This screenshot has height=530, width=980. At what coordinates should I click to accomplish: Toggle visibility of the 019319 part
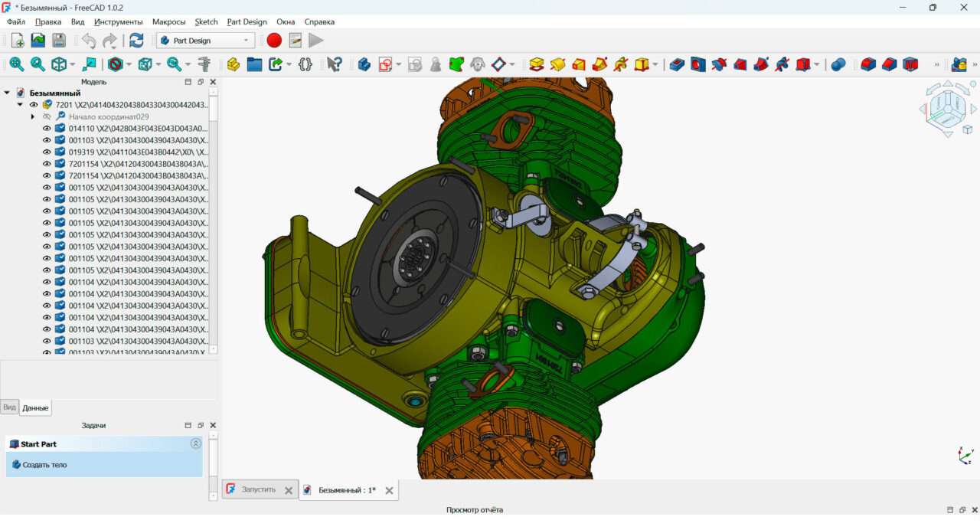coord(47,152)
